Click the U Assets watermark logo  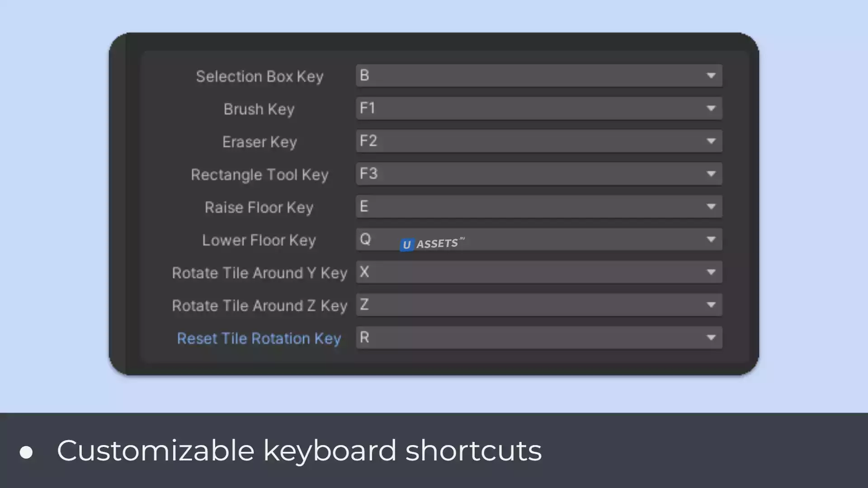point(432,244)
